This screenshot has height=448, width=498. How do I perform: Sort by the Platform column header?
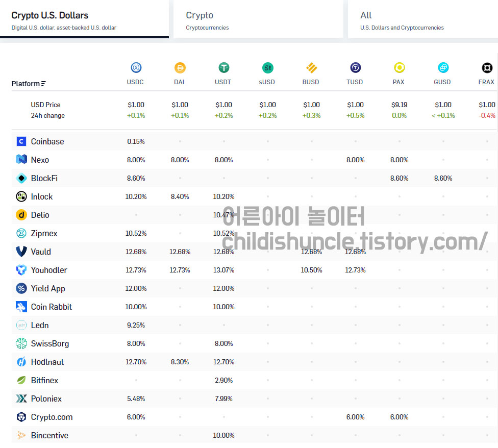pyautogui.click(x=29, y=84)
